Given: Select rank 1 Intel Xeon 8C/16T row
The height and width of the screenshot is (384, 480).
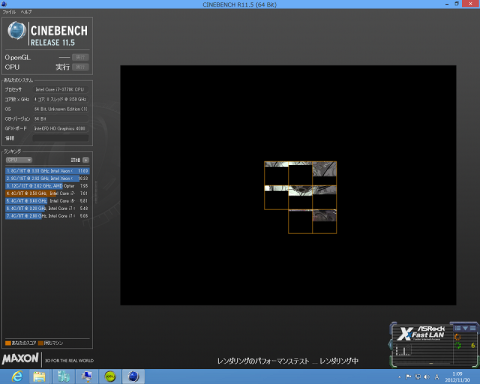Looking at the screenshot, I should point(47,171).
